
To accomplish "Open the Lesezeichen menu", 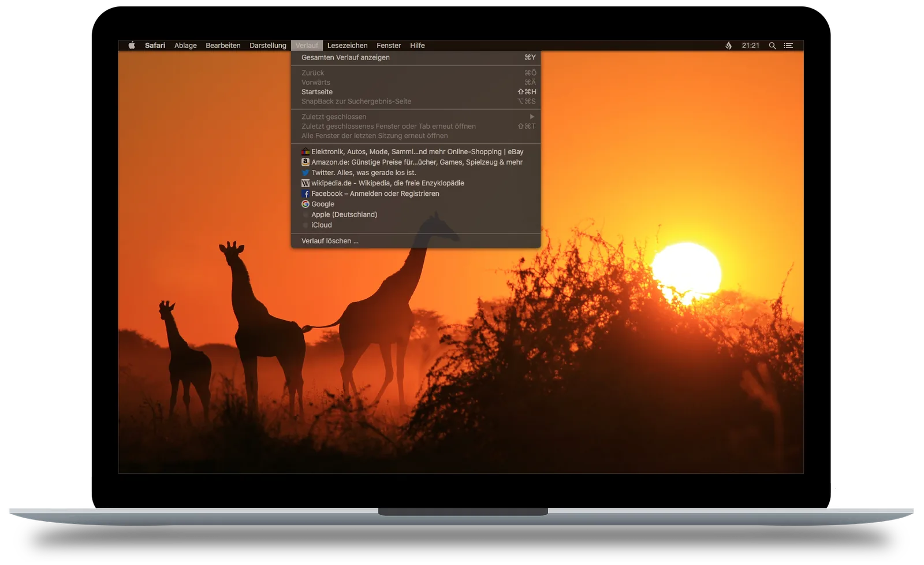I will coord(347,45).
